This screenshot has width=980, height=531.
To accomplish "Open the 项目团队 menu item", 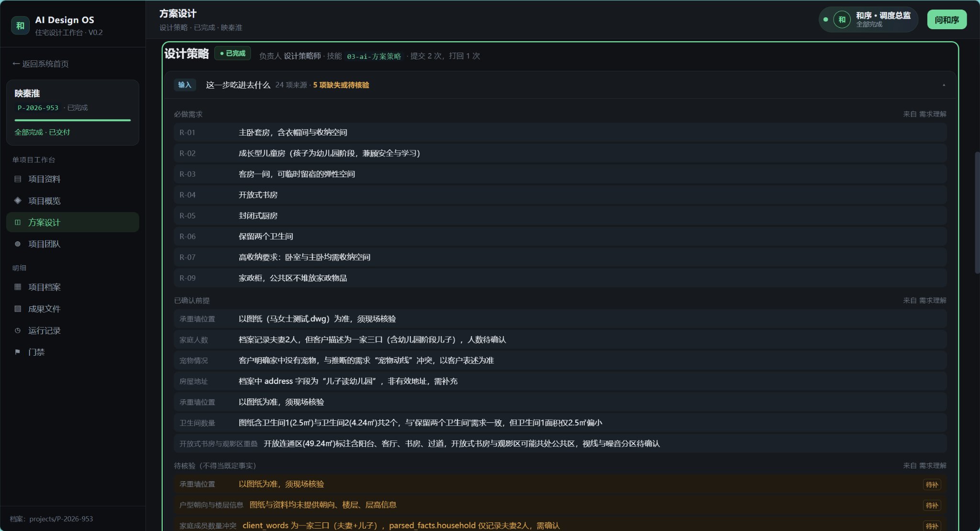I will [x=73, y=244].
